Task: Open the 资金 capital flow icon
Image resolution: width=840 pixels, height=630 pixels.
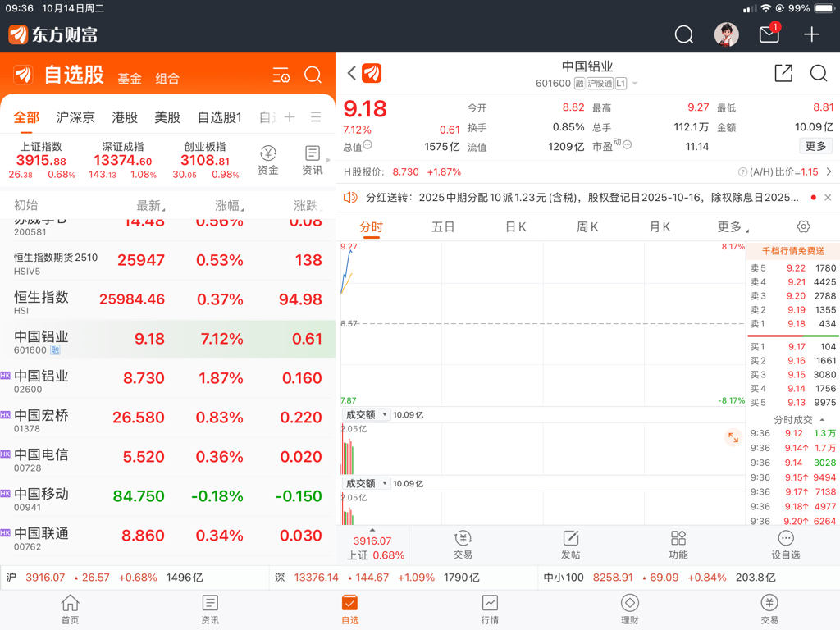Action: coord(268,160)
